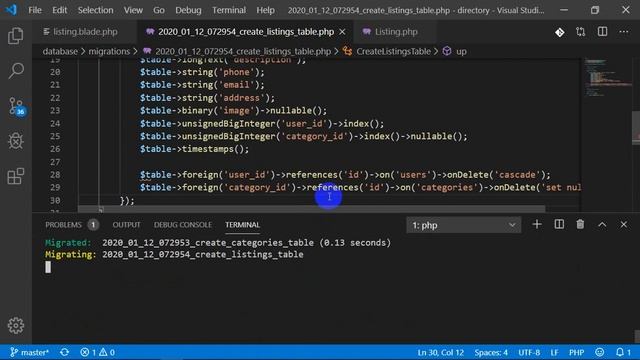Image resolution: width=640 pixels, height=360 pixels.
Task: Click the editor vertical scrollbar thumb
Action: [x=636, y=127]
